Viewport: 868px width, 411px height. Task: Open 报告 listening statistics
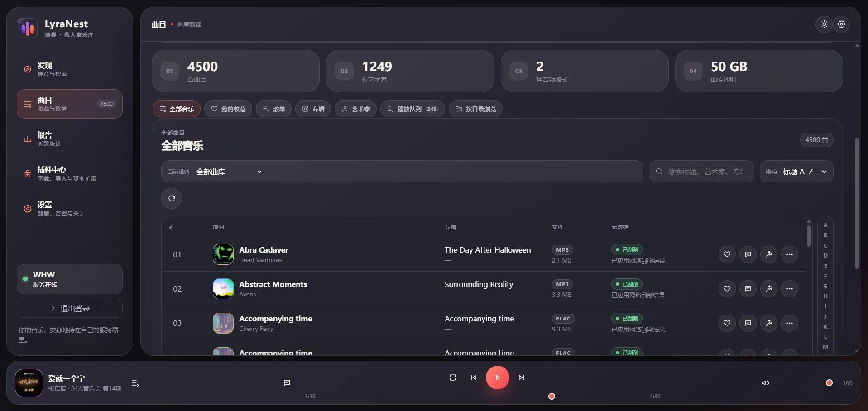pyautogui.click(x=69, y=139)
